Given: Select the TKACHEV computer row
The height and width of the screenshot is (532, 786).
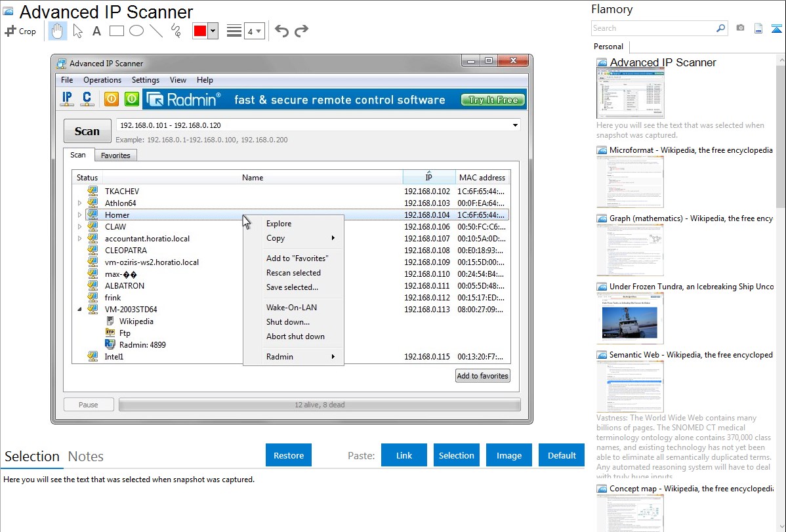Looking at the screenshot, I should pos(291,191).
